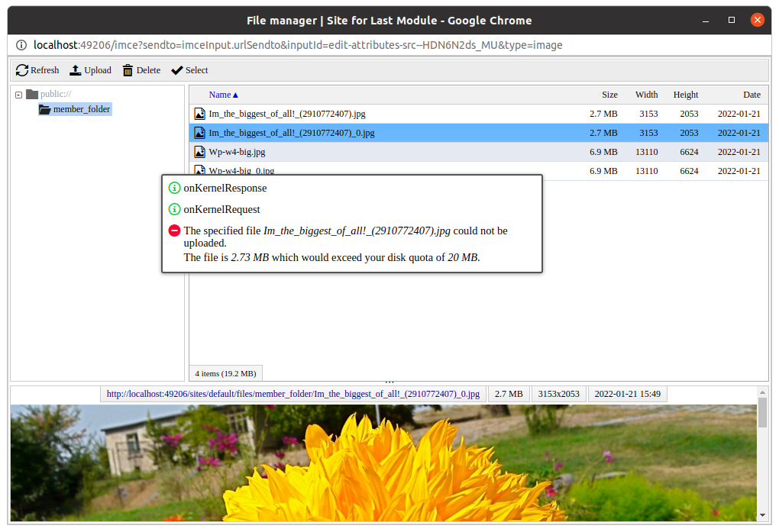Select first Im_the_biggest_of_all!_(2910772407).jpg file row

[x=287, y=114]
